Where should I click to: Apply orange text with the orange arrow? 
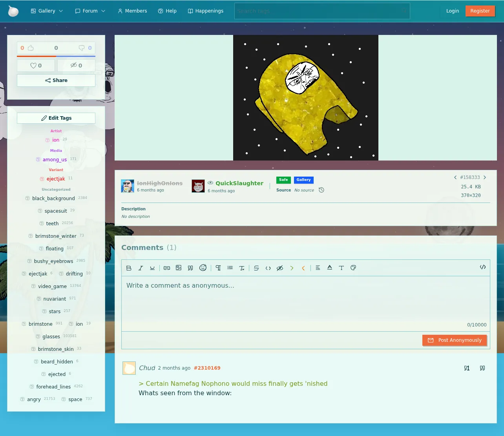click(303, 268)
